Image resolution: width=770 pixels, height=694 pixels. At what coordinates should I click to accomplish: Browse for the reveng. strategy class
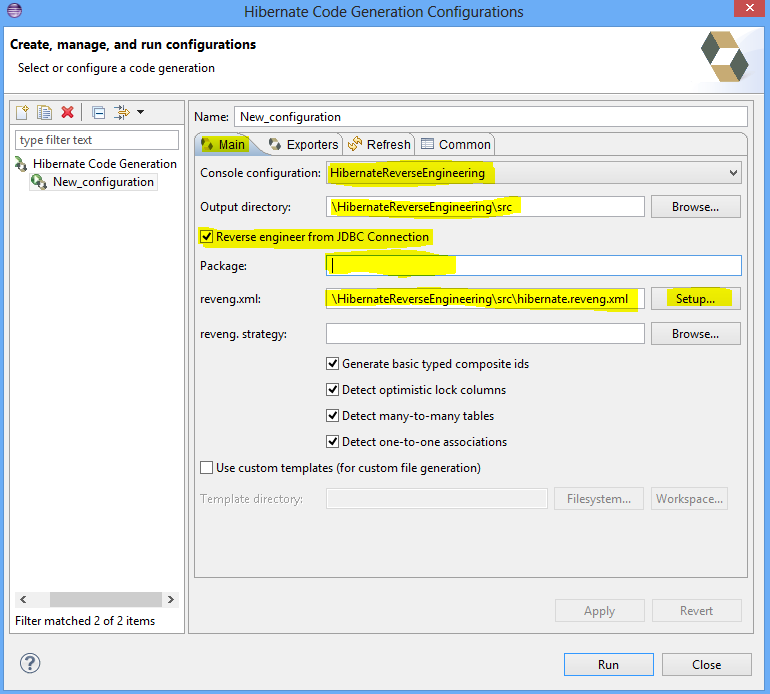tap(695, 334)
